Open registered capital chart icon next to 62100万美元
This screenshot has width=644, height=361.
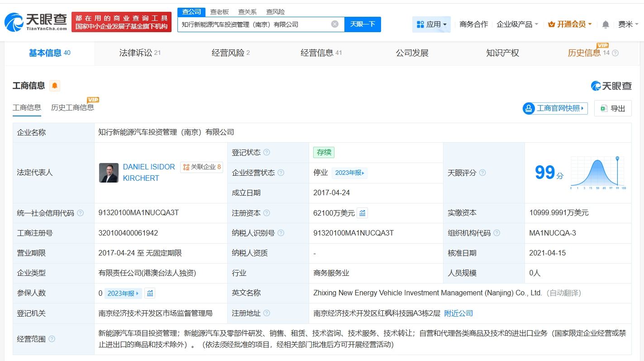[362, 213]
